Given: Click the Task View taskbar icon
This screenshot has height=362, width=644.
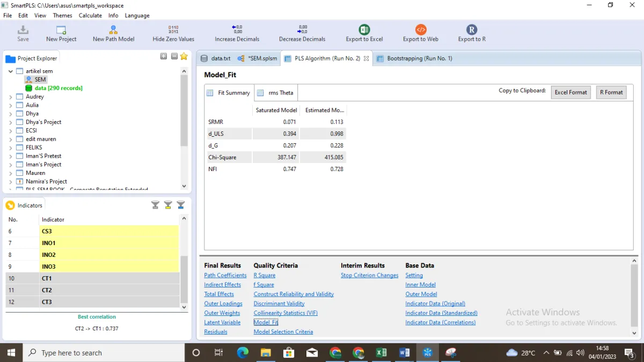Looking at the screenshot, I should 218,352.
